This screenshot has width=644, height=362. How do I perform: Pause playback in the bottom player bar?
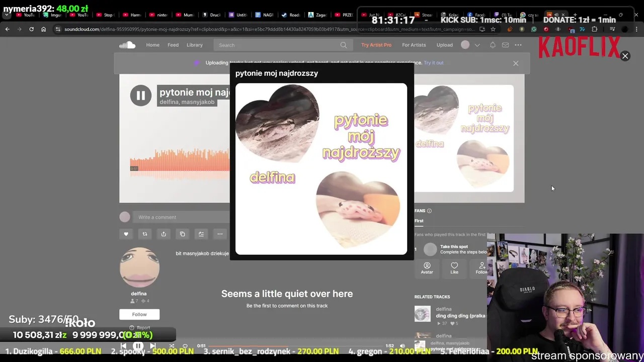138,346
